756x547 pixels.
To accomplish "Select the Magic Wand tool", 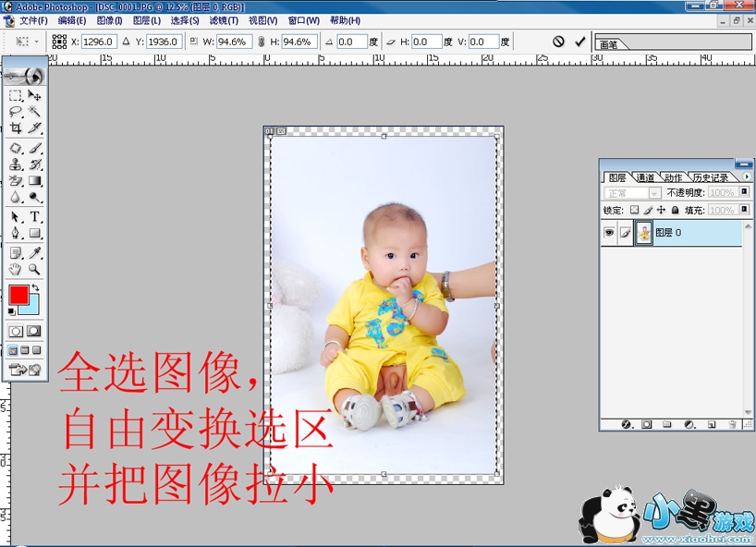I will (x=34, y=111).
